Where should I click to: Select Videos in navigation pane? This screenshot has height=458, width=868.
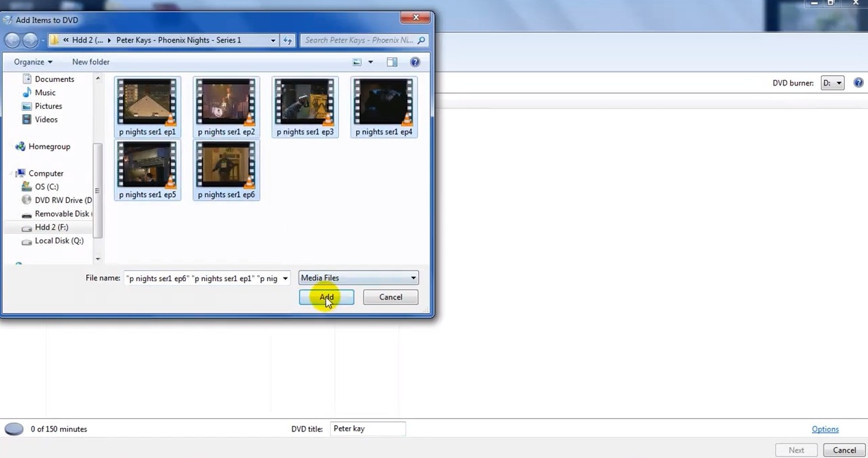pos(46,120)
